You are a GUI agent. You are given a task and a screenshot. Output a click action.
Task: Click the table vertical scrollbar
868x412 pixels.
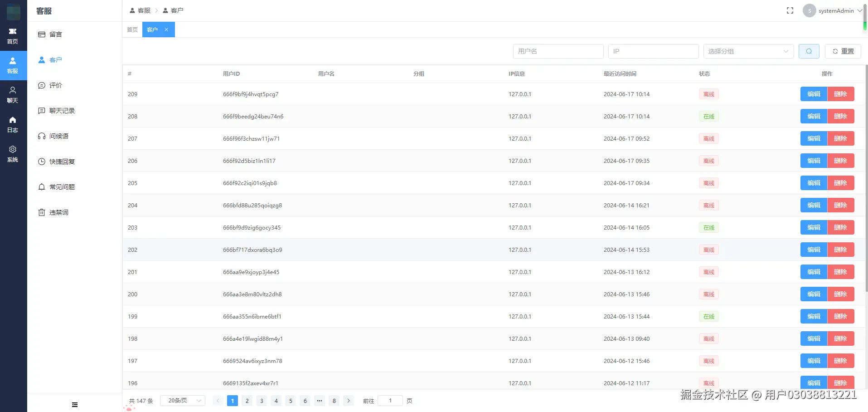[866, 179]
